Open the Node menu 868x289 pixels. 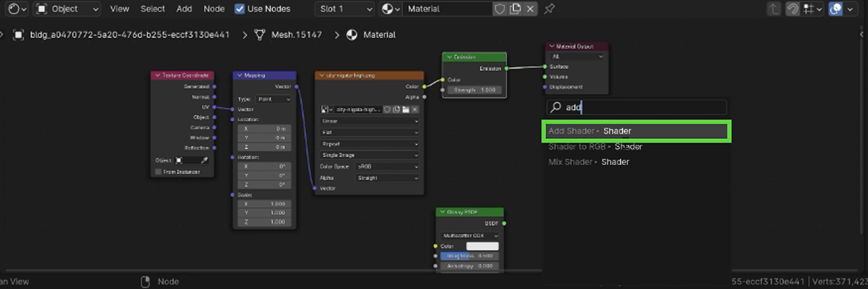pyautogui.click(x=214, y=9)
